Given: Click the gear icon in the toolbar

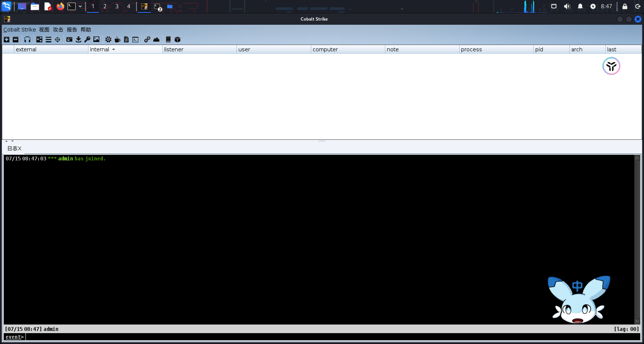Looking at the screenshot, I should click(108, 39).
